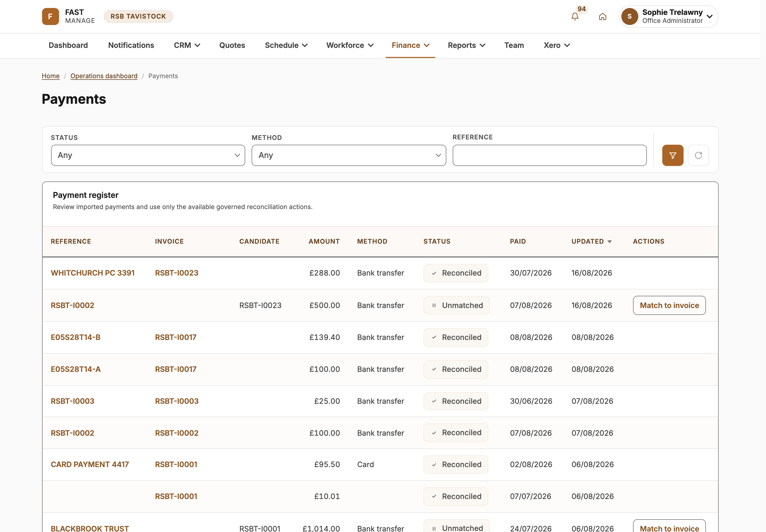
Task: Focus the Reference filter text field
Action: click(x=550, y=155)
